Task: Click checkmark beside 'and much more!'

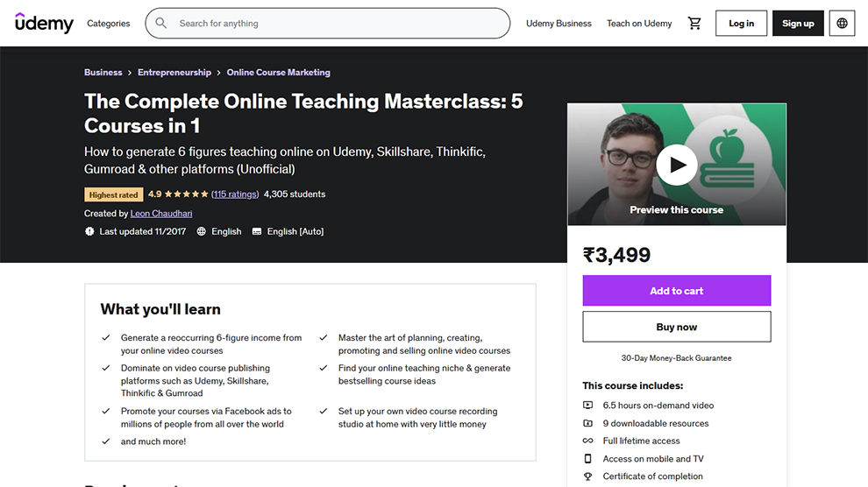Action: coord(106,441)
